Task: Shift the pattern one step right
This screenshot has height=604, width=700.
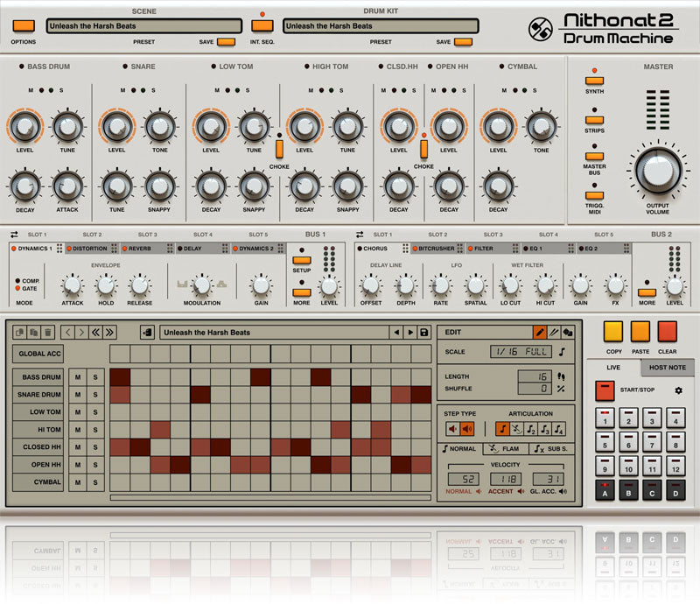Action: coord(81,333)
